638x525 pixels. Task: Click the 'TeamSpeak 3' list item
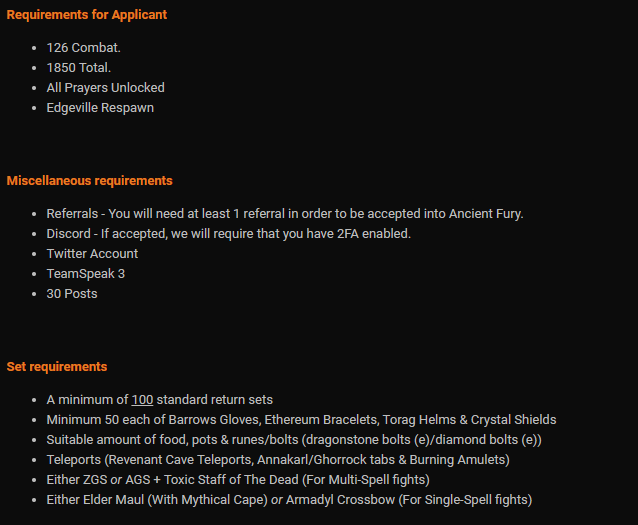[85, 273]
